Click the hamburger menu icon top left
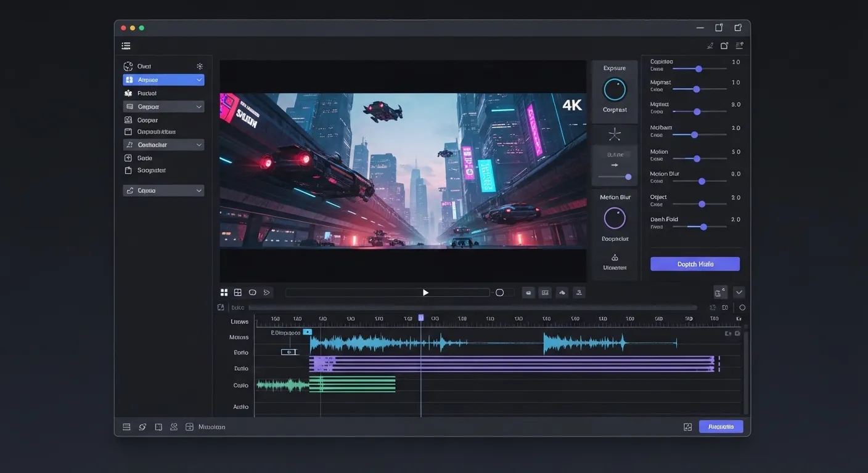Image resolution: width=868 pixels, height=473 pixels. pos(126,46)
